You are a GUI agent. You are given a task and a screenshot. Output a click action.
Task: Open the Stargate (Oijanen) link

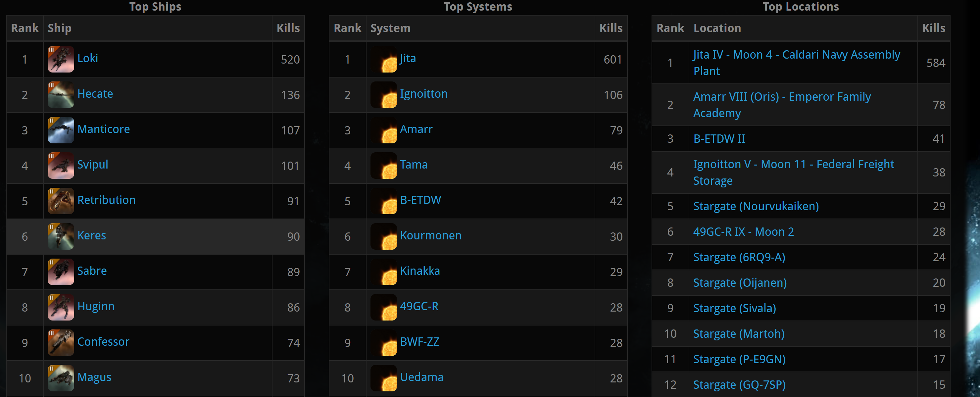740,283
